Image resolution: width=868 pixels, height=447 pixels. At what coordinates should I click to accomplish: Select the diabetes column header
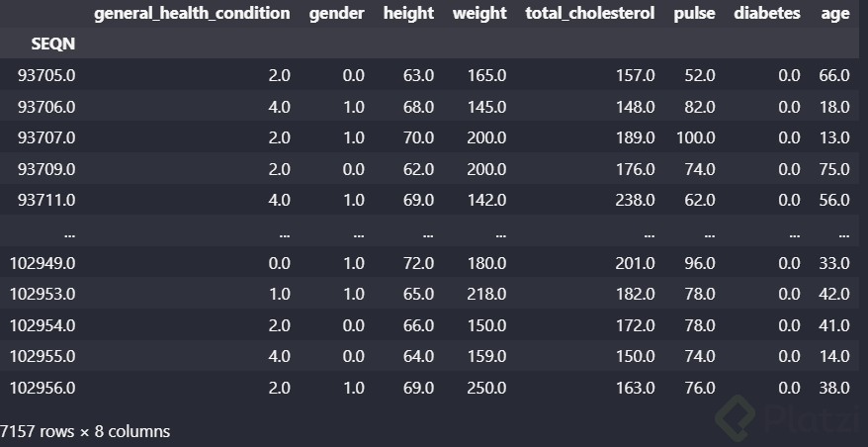767,14
